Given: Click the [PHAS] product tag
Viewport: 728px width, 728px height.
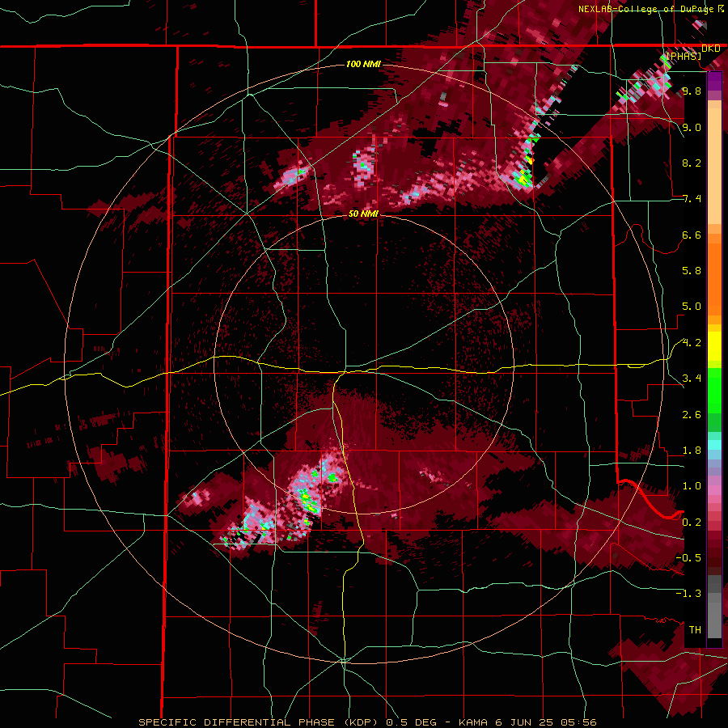Looking at the screenshot, I should (684, 56).
